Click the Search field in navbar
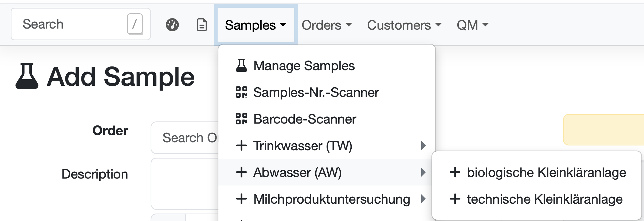The width and height of the screenshot is (644, 221). pyautogui.click(x=81, y=24)
